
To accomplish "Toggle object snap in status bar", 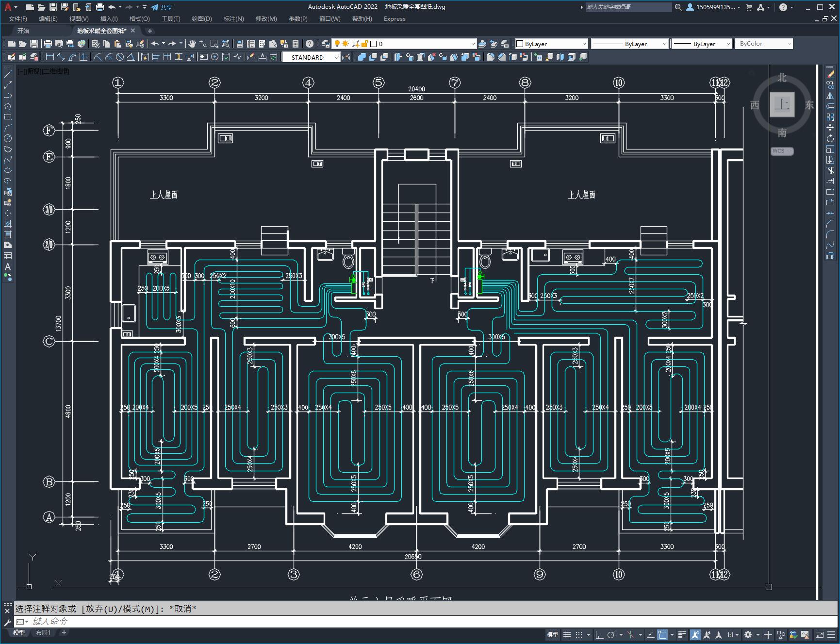I will pyautogui.click(x=662, y=634).
